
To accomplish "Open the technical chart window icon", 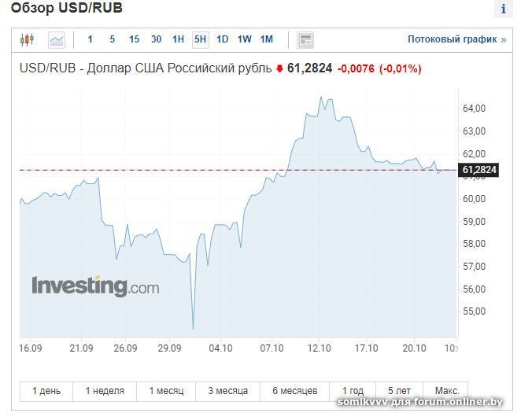I will pyautogui.click(x=305, y=39).
